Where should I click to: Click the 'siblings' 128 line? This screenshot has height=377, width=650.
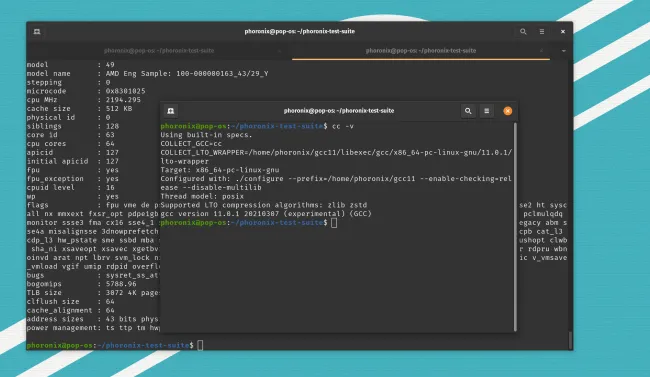click(x=73, y=126)
